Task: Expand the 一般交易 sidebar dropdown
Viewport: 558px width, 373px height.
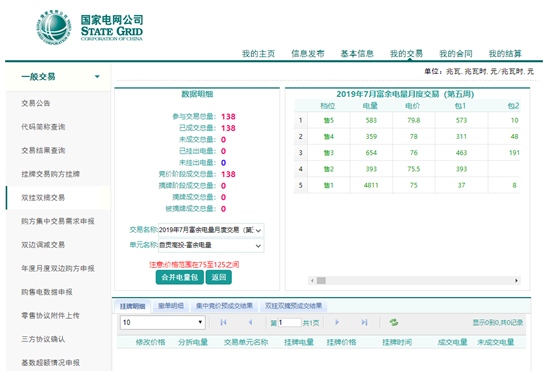Action: (97, 77)
